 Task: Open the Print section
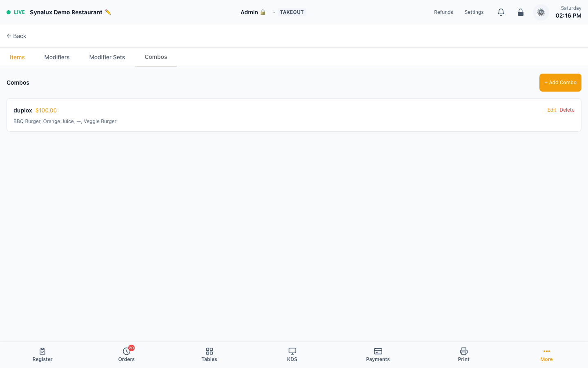[464, 355]
